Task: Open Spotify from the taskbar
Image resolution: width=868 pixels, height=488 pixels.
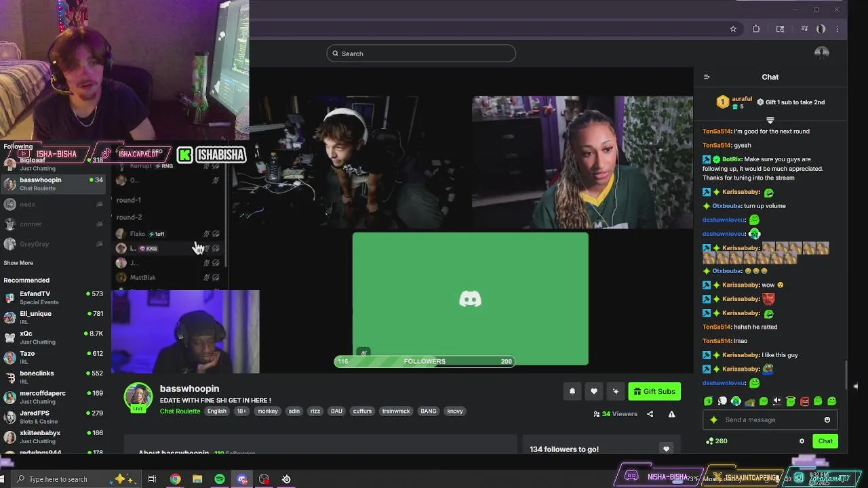Action: point(220,479)
